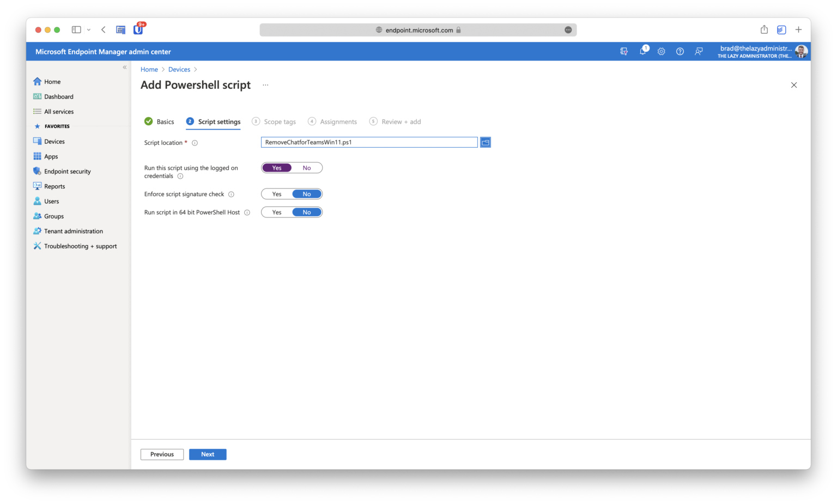
Task: Click the Safari address bar
Action: [x=418, y=30]
